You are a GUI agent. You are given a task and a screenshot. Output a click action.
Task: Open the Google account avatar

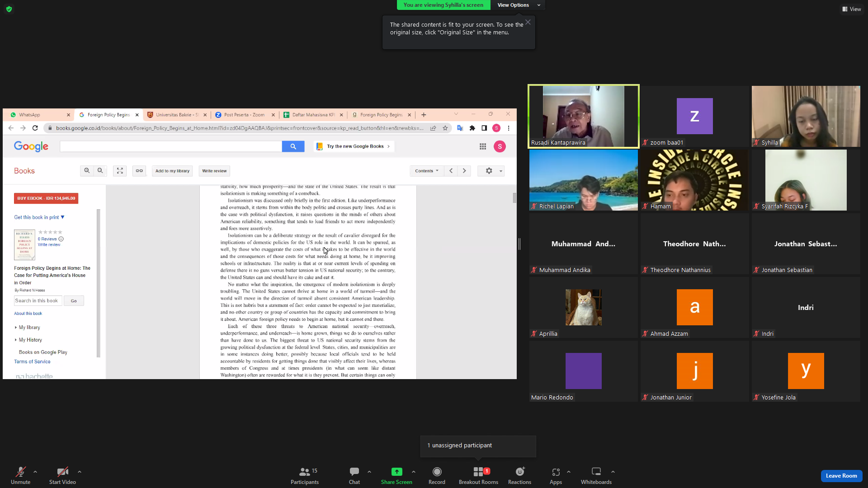[500, 146]
